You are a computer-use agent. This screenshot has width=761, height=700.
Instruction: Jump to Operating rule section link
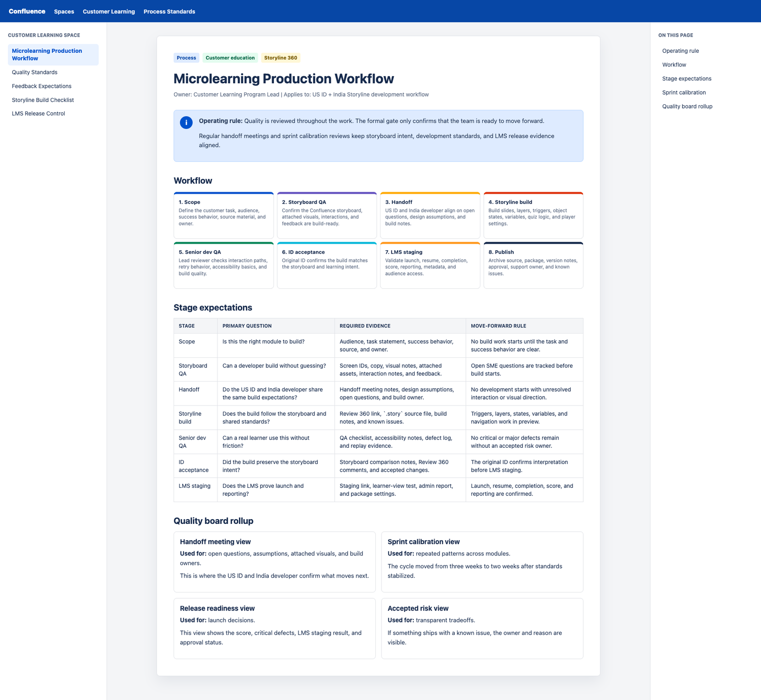point(681,51)
